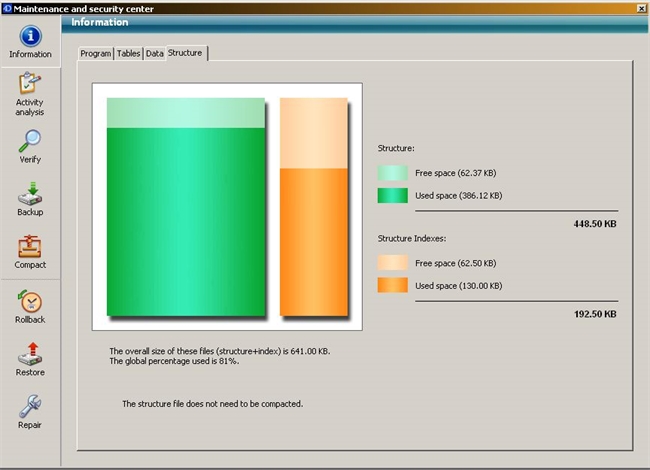Select the Restore tool icon
The width and height of the screenshot is (650, 470).
coord(30,353)
